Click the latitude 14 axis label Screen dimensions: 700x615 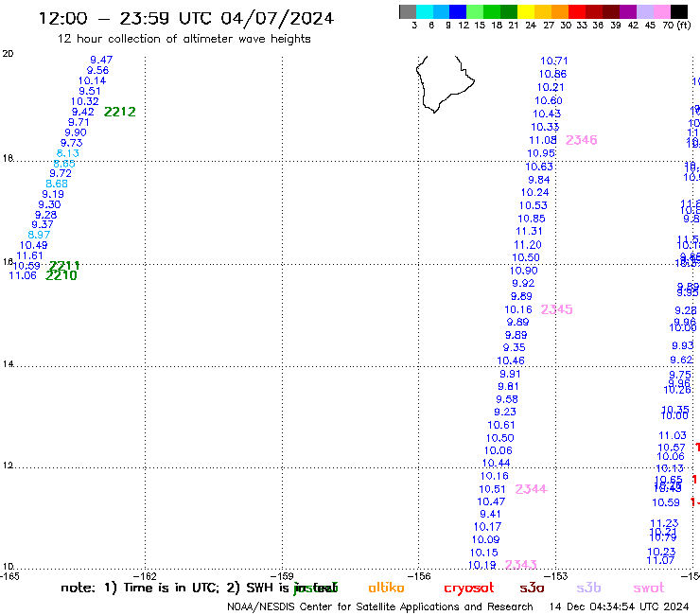tap(8, 364)
